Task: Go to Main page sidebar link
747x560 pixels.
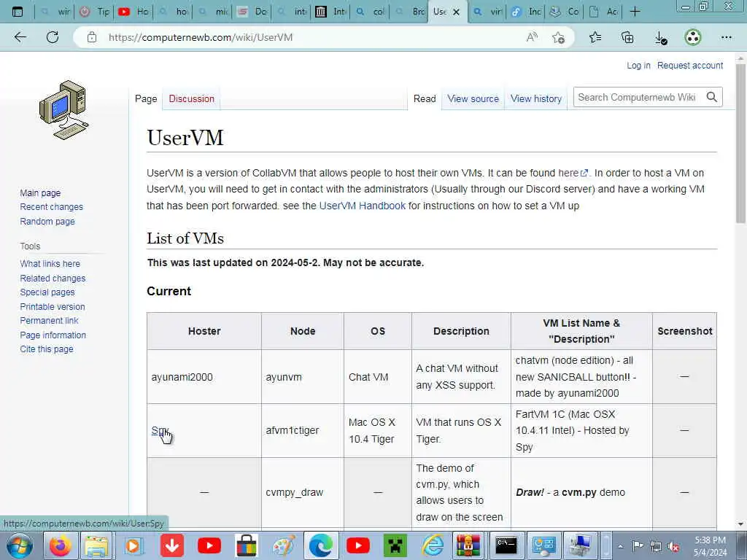Action: click(40, 192)
